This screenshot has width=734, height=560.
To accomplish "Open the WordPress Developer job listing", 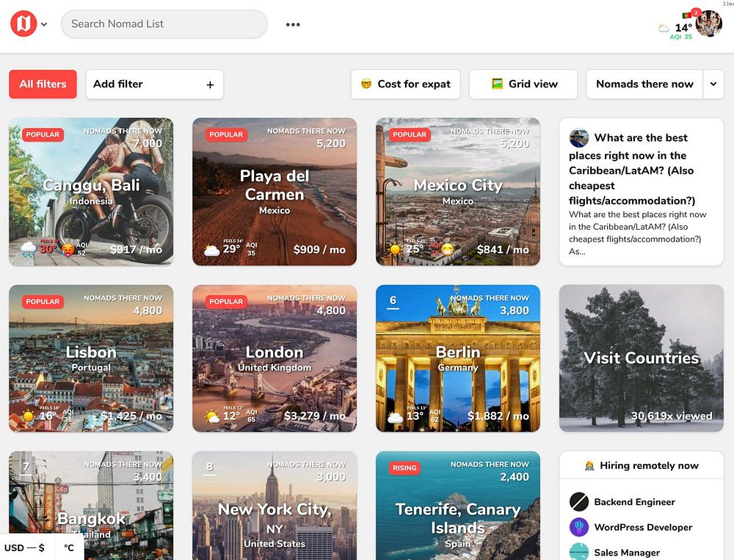I will tap(643, 527).
